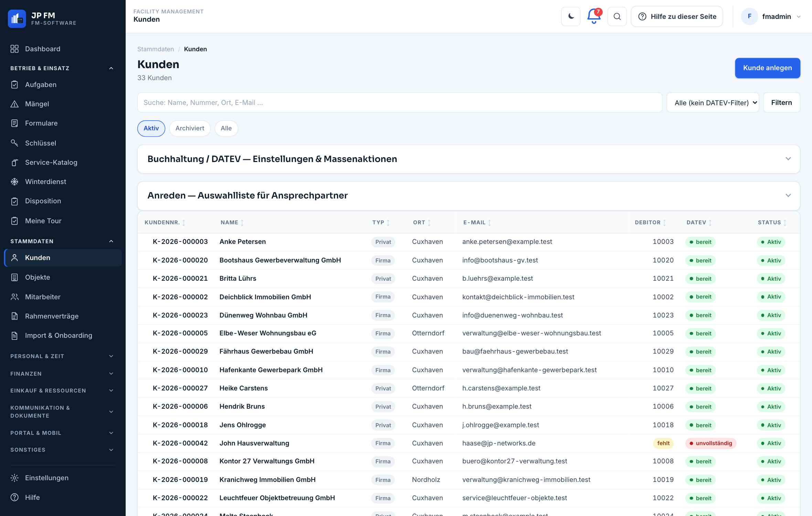Click the JP FM logo icon
This screenshot has width=812, height=516.
(x=17, y=19)
